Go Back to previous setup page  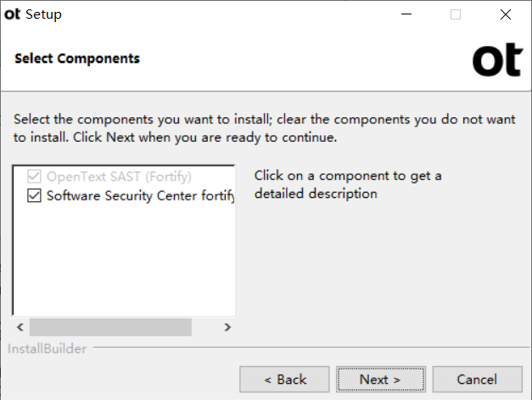click(284, 380)
